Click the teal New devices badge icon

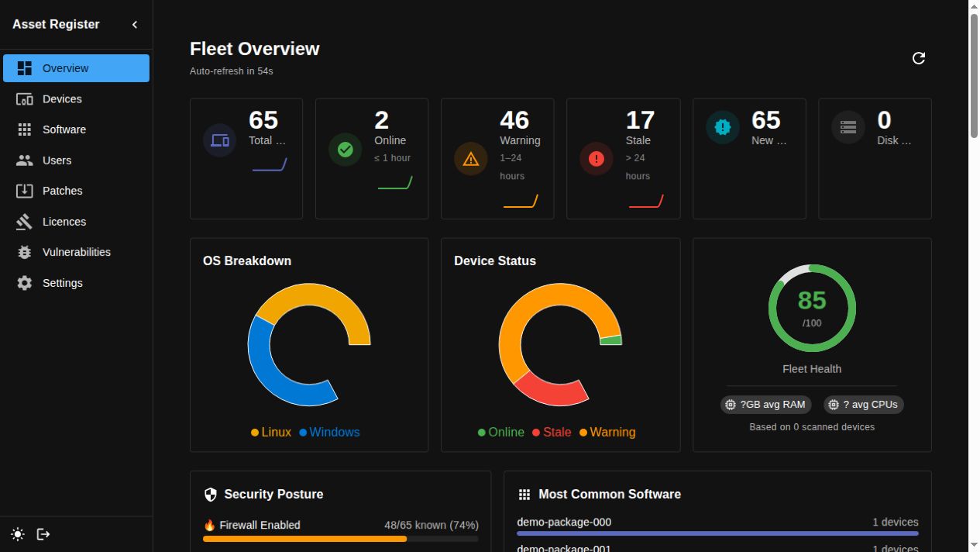(x=723, y=127)
